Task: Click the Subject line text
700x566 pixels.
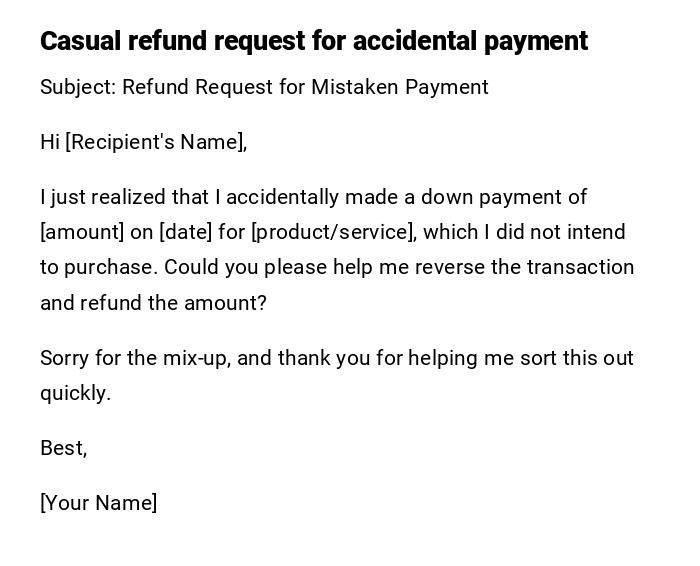Action: point(264,87)
